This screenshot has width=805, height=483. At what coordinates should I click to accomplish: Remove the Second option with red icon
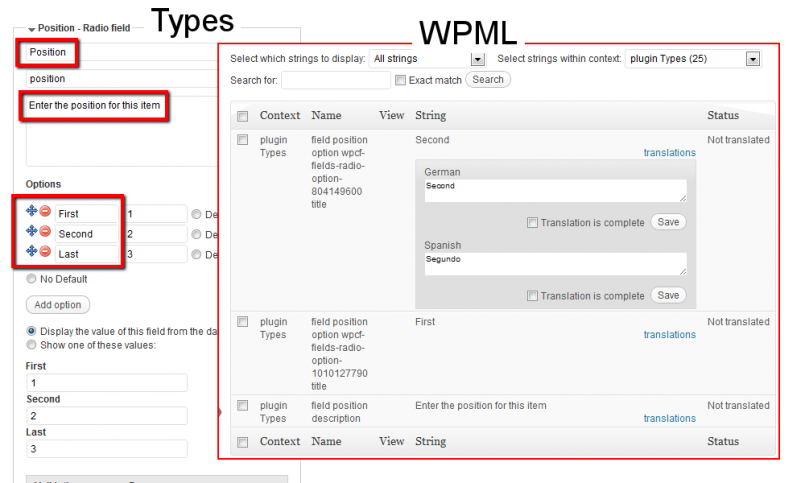click(45, 231)
